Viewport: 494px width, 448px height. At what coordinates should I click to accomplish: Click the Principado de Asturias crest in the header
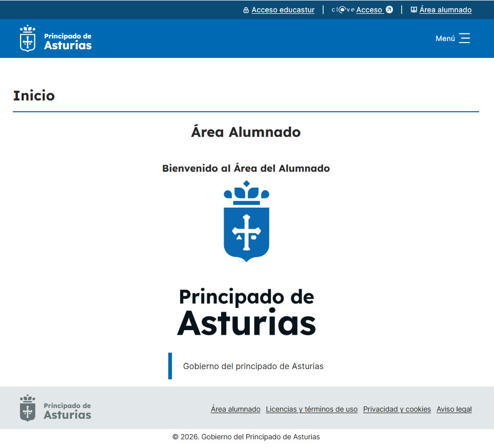[27, 38]
